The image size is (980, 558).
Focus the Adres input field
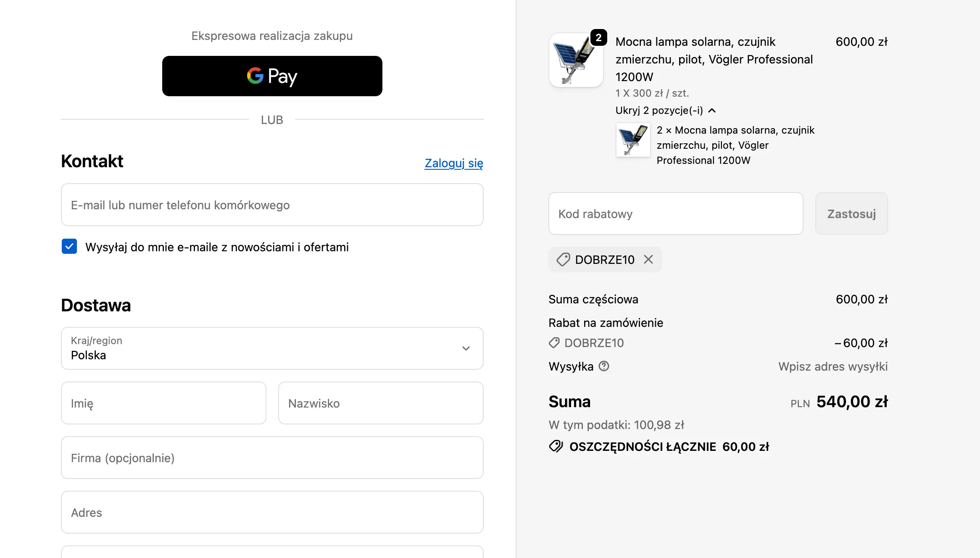coord(272,513)
